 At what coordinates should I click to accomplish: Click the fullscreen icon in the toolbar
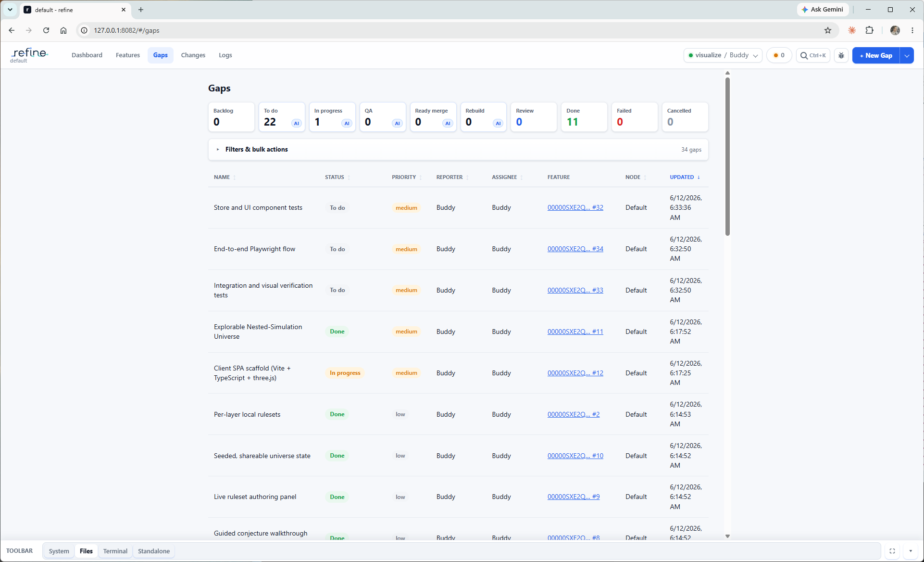coord(892,551)
